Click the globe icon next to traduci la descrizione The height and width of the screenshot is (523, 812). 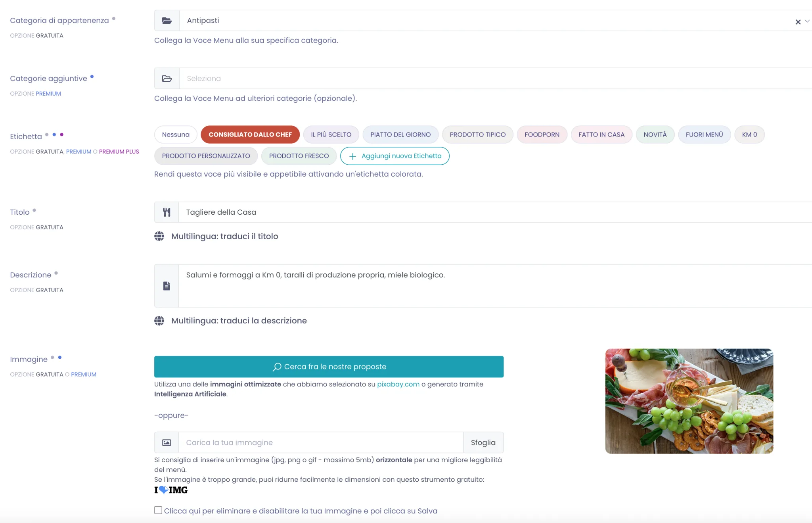pyautogui.click(x=159, y=321)
